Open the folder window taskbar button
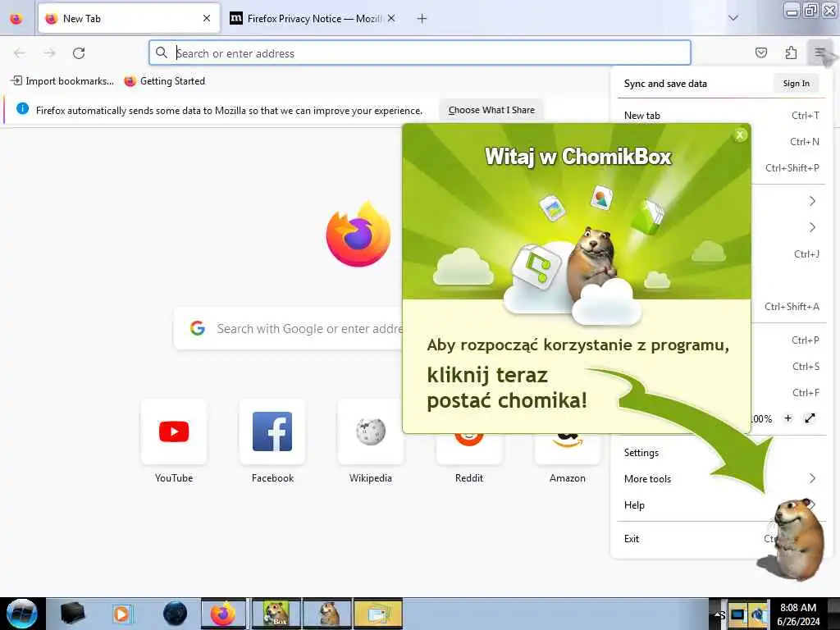Screen dimensions: 840x630 click(377, 614)
